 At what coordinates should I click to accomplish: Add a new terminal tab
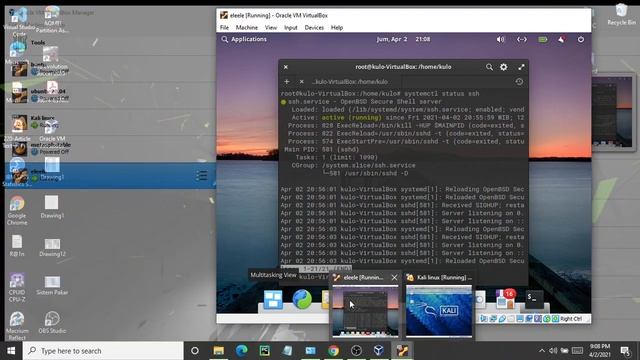coord(287,82)
